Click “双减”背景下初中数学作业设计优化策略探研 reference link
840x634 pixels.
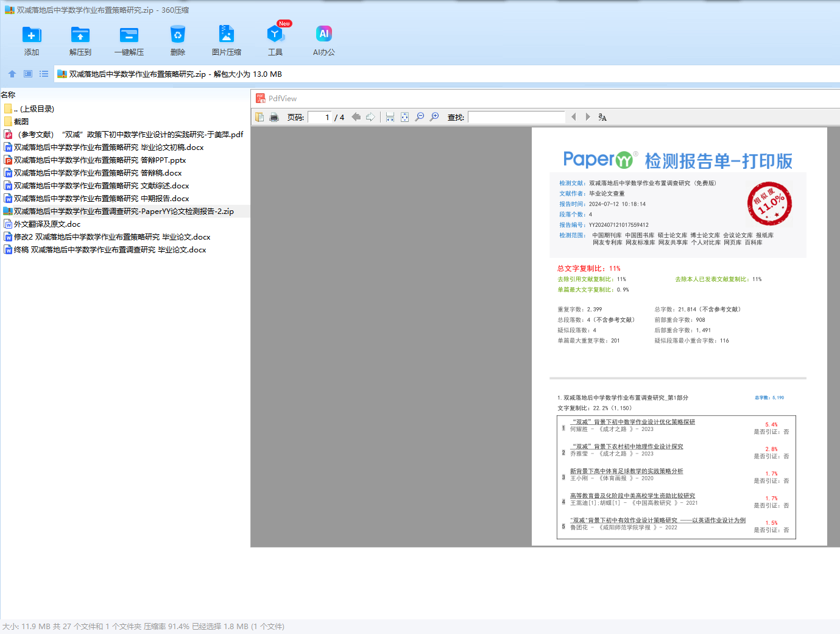632,422
